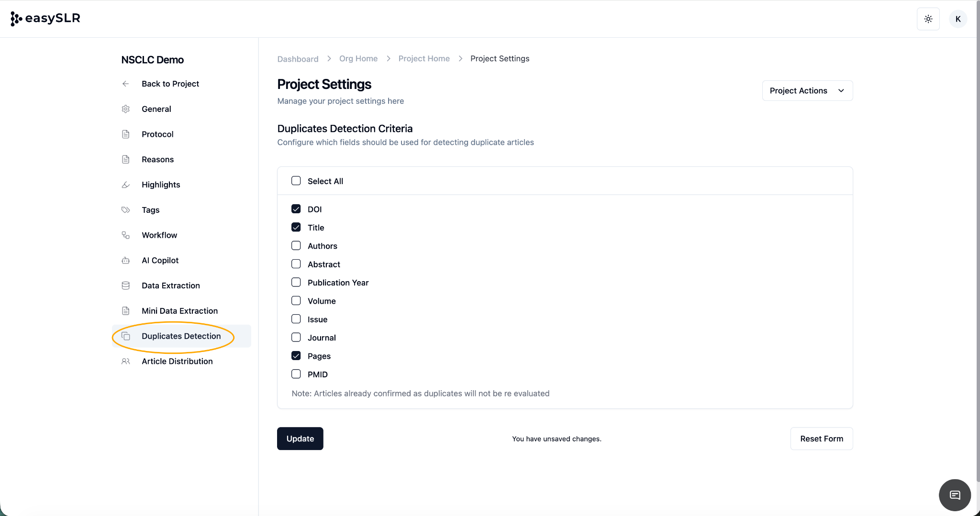This screenshot has width=980, height=516.
Task: Click the Back to Project arrow icon
Action: pyautogui.click(x=126, y=84)
